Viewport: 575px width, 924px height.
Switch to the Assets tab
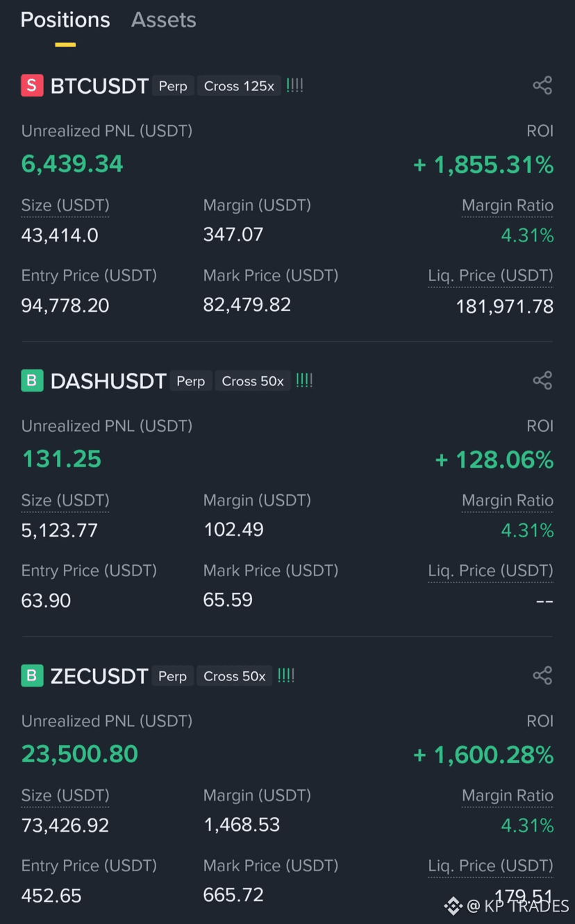(x=164, y=20)
